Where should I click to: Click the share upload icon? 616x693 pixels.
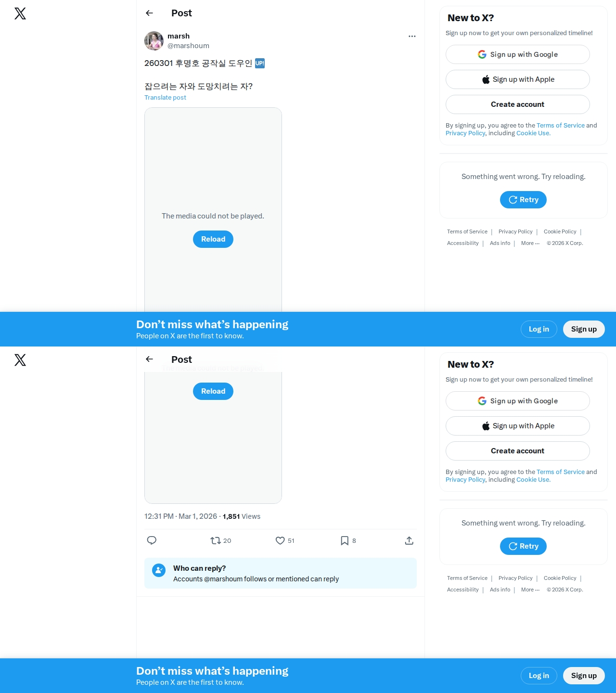coord(409,540)
